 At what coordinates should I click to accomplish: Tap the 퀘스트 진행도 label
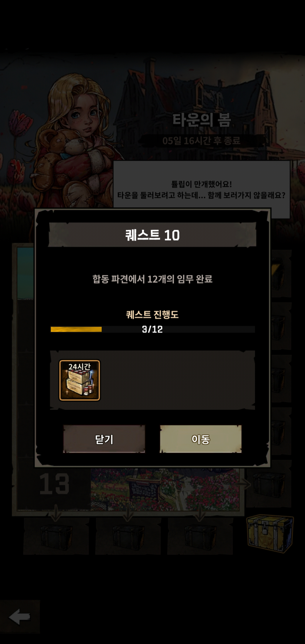tap(152, 314)
